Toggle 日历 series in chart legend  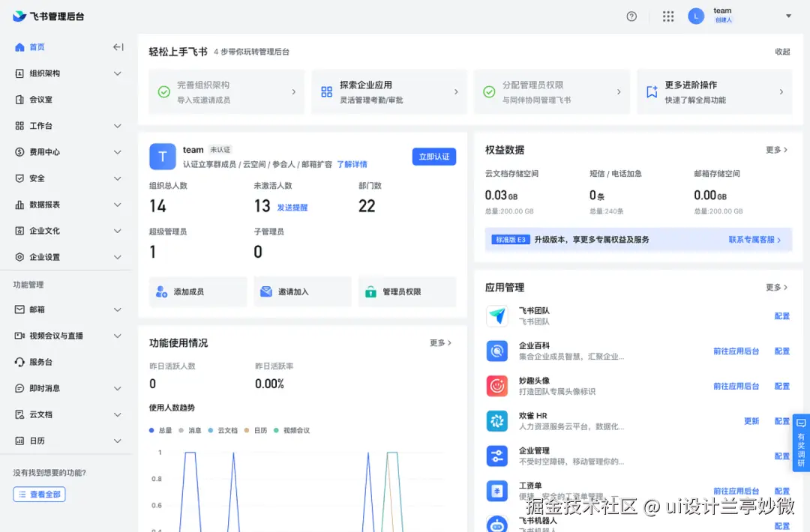[x=256, y=430]
